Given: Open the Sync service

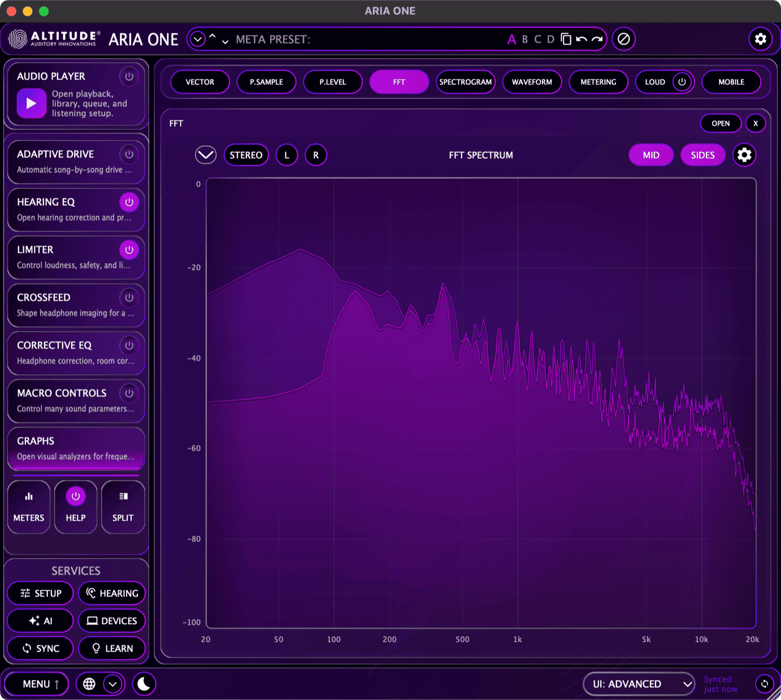Looking at the screenshot, I should pyautogui.click(x=40, y=649).
